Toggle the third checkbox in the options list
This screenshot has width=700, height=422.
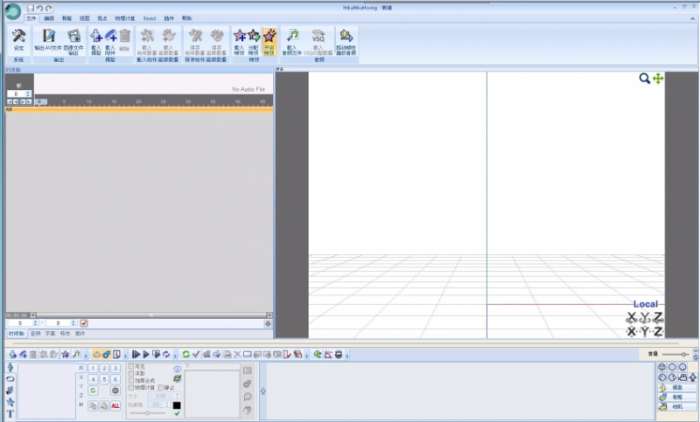(x=130, y=381)
